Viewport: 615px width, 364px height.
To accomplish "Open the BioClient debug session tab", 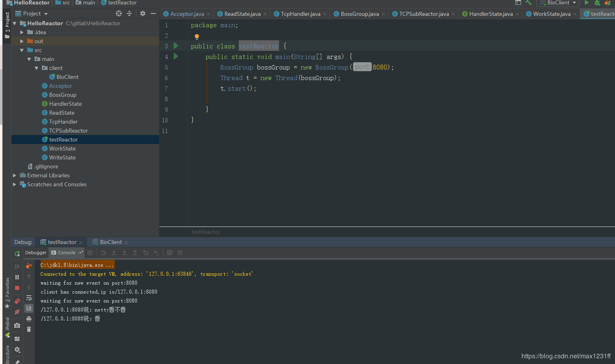I will click(111, 242).
